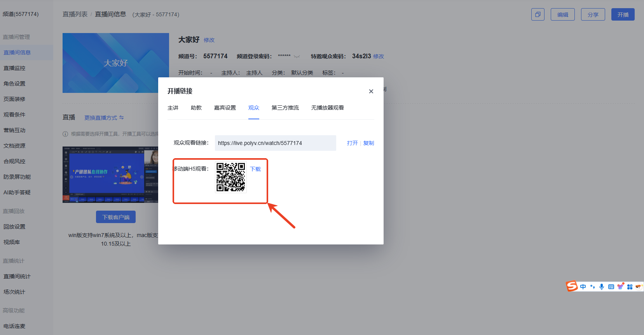Open the Sogou soft keyboard icon

tap(611, 287)
